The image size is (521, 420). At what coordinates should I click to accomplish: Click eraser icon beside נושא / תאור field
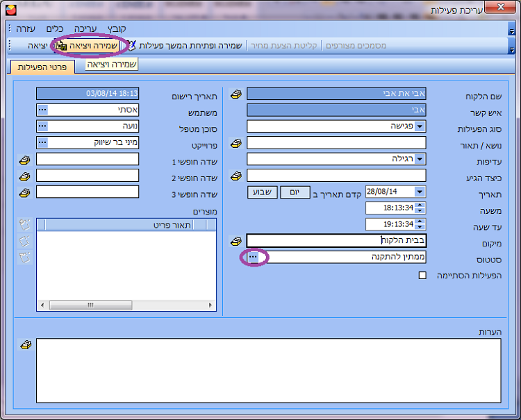[x=236, y=144]
